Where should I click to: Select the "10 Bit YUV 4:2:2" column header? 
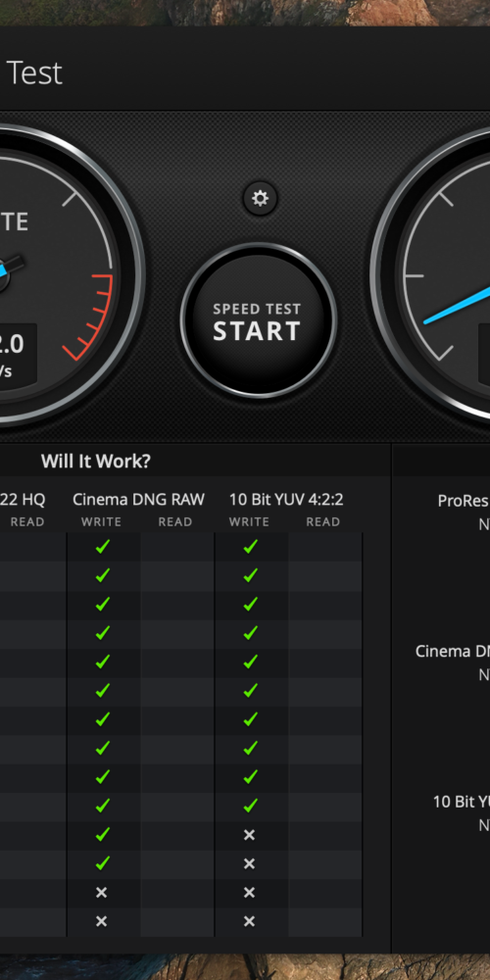(286, 500)
